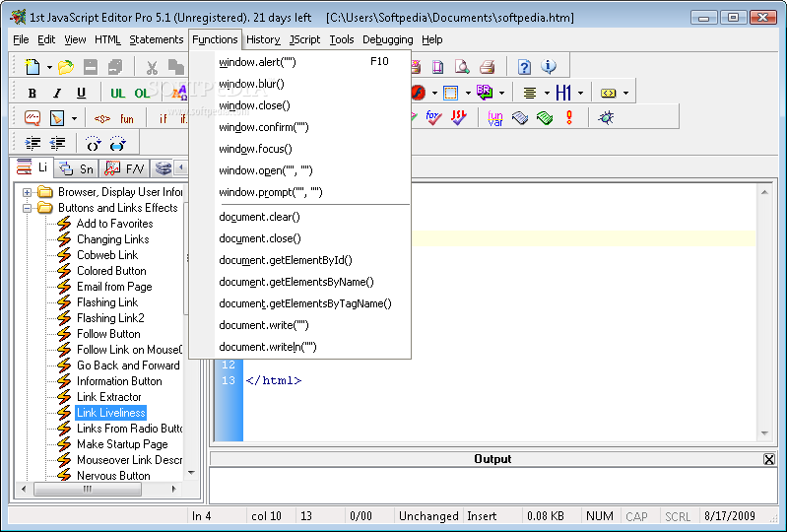Open the Debugging menu
Image resolution: width=787 pixels, height=532 pixels.
click(x=388, y=39)
